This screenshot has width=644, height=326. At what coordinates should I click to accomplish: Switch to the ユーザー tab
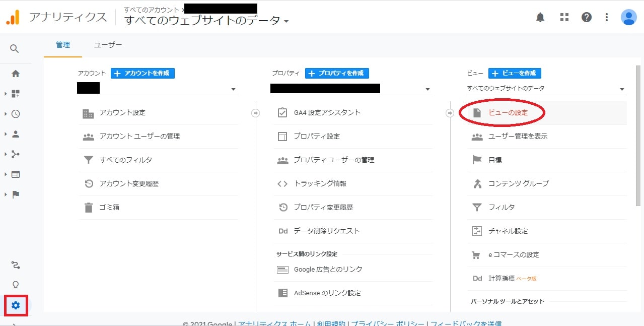[108, 45]
